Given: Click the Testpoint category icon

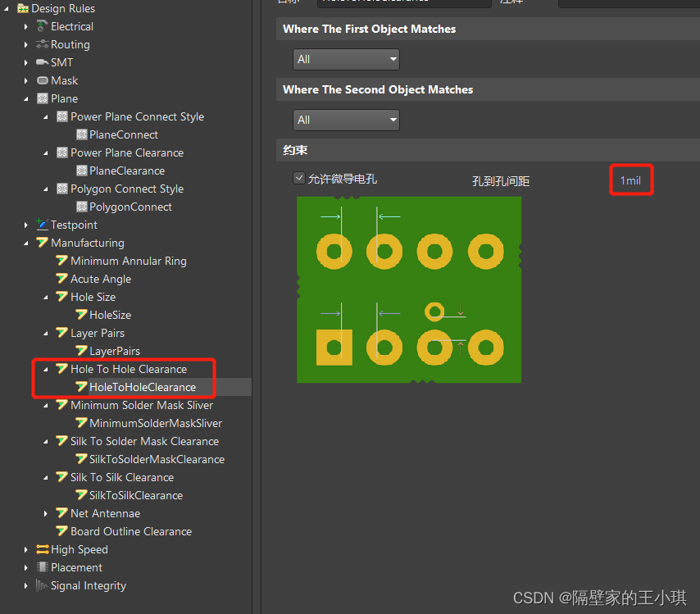Looking at the screenshot, I should click(43, 225).
